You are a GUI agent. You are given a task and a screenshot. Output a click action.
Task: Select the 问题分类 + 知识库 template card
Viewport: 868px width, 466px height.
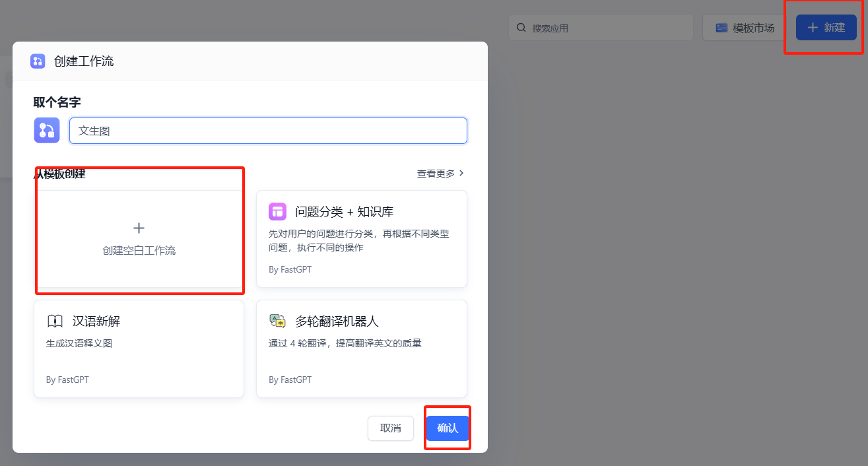361,239
